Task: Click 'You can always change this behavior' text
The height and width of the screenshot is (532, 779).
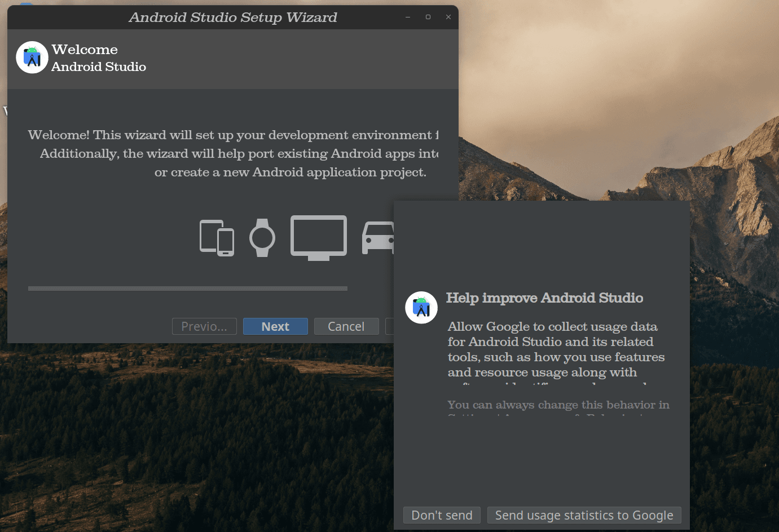Action: pos(558,405)
